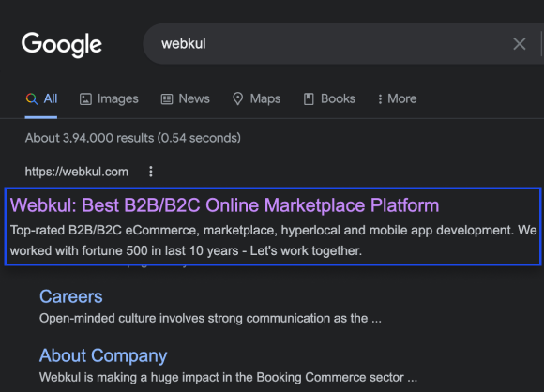Image resolution: width=544 pixels, height=392 pixels.
Task: Click the https://webkul.com URL text
Action: 77,172
